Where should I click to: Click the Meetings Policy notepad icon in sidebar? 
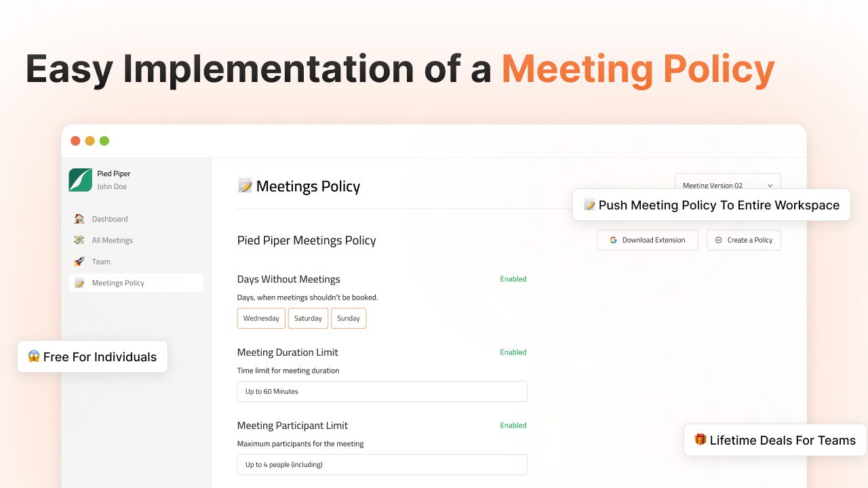tap(79, 283)
